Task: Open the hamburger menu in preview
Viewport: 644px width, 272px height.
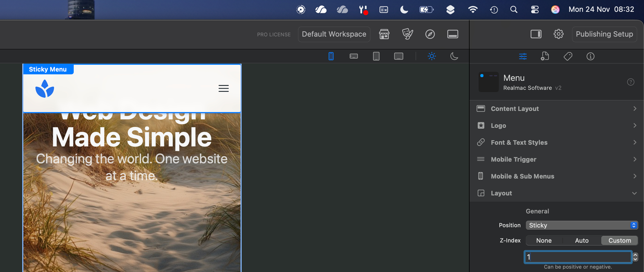Action: tap(224, 88)
